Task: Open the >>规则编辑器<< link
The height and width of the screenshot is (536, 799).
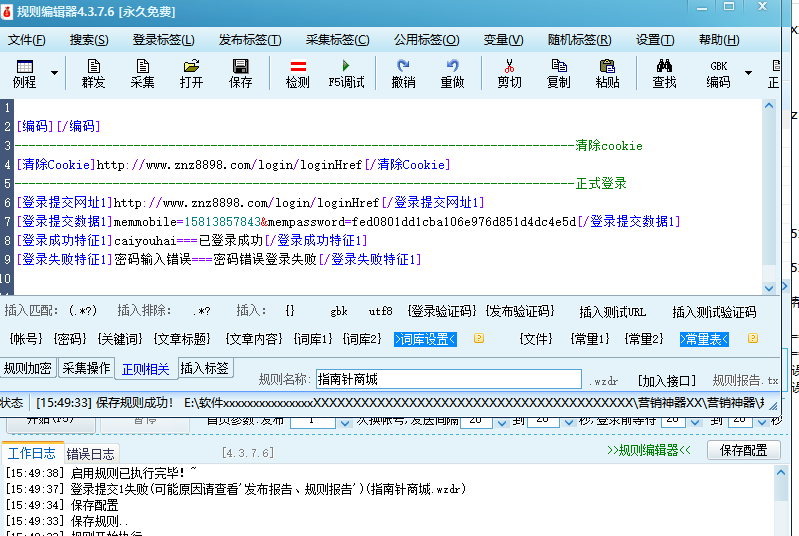Action: click(x=648, y=451)
